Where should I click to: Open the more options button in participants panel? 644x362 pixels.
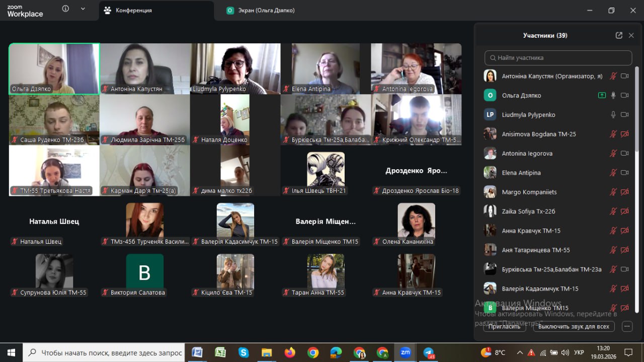627,326
